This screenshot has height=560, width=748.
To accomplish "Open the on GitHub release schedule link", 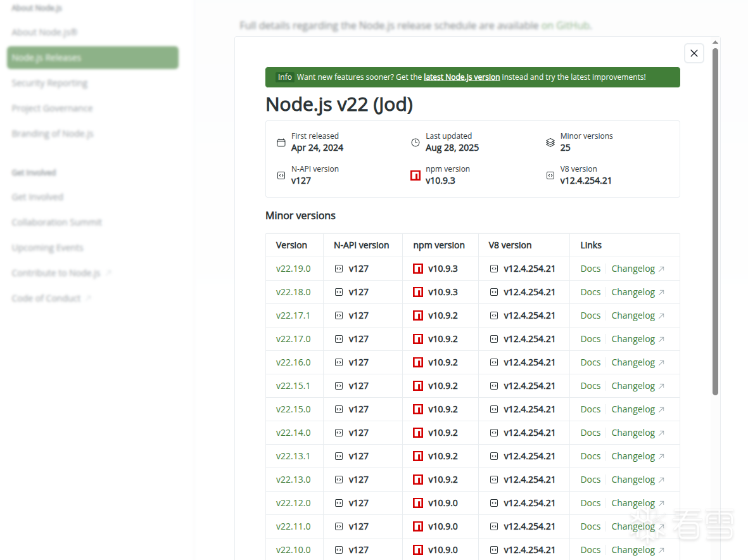I will [566, 25].
